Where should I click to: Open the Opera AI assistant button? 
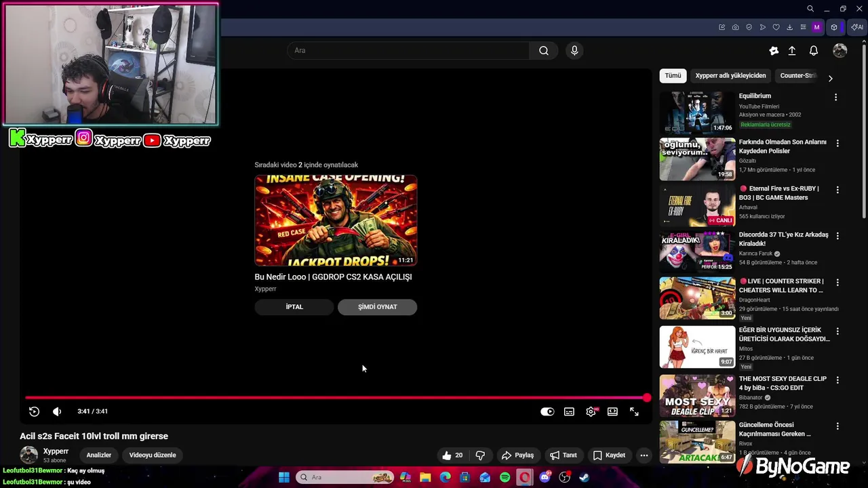click(x=857, y=27)
